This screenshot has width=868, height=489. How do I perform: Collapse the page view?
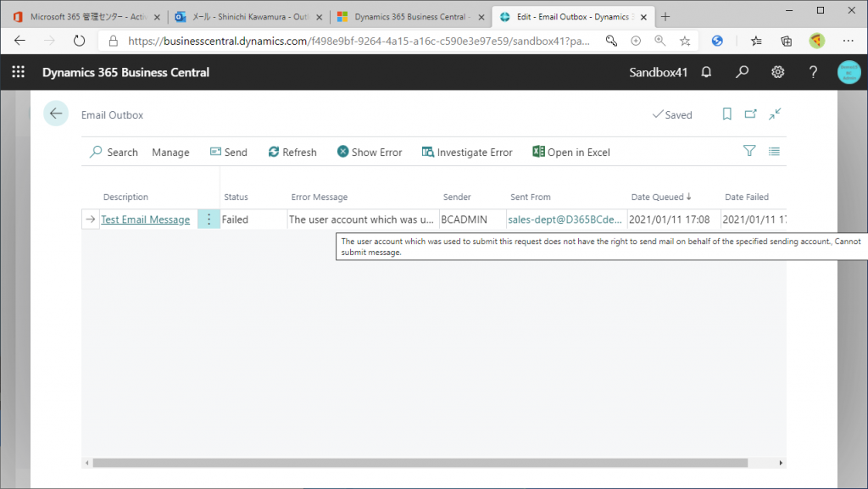point(775,114)
